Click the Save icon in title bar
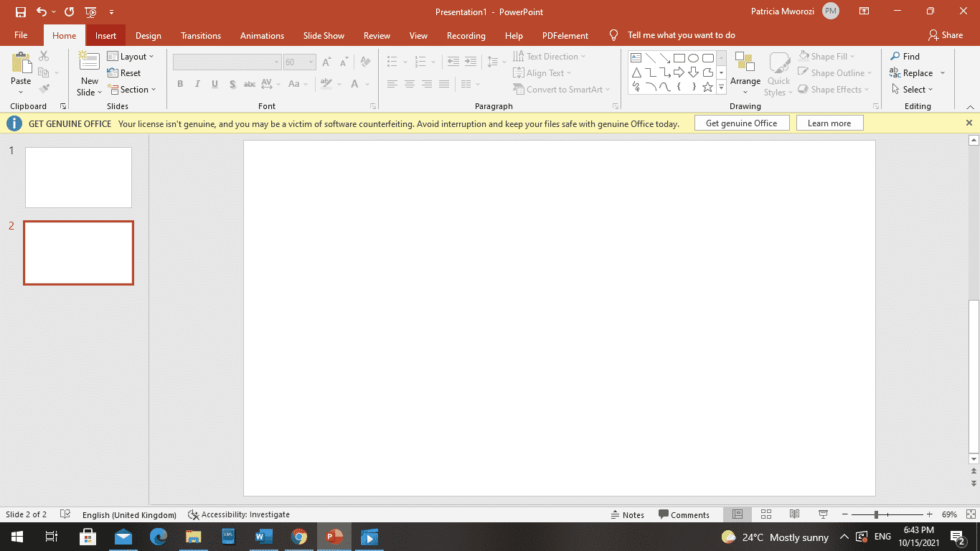980x551 pixels. click(x=21, y=12)
